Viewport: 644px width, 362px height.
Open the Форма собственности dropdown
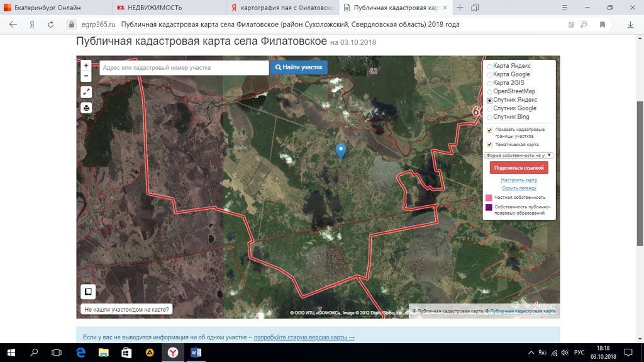click(x=519, y=156)
